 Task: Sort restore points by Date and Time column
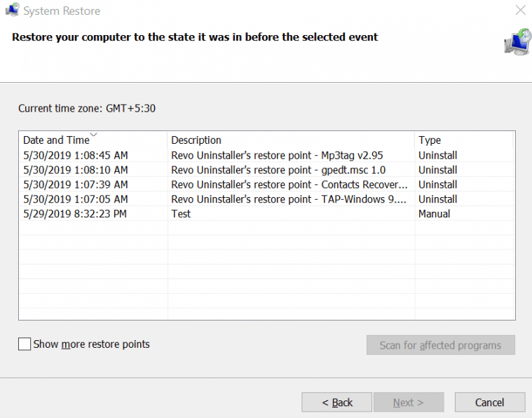pyautogui.click(x=55, y=140)
